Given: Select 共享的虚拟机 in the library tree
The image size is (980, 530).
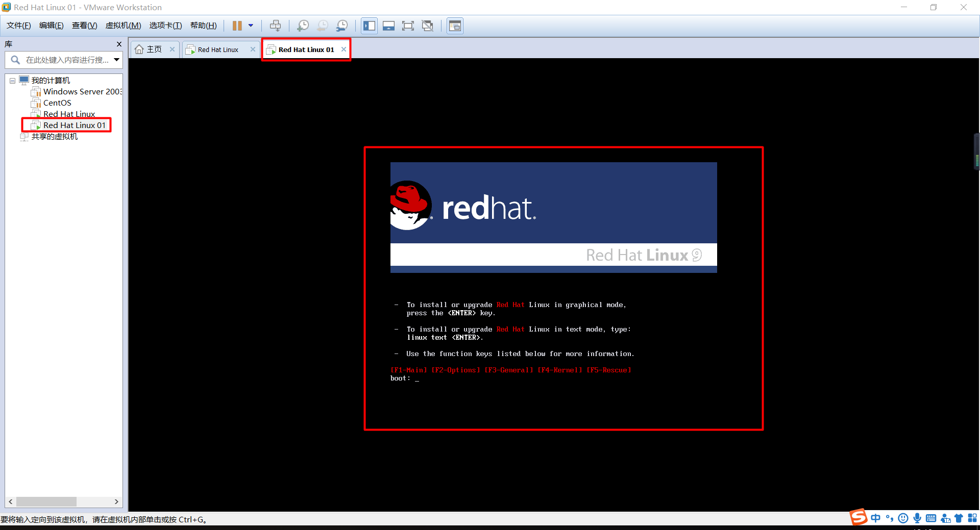Looking at the screenshot, I should tap(55, 137).
